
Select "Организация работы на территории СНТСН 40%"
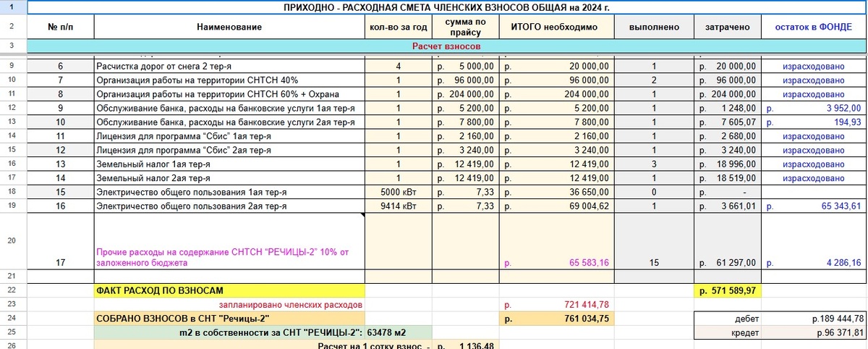[229, 80]
